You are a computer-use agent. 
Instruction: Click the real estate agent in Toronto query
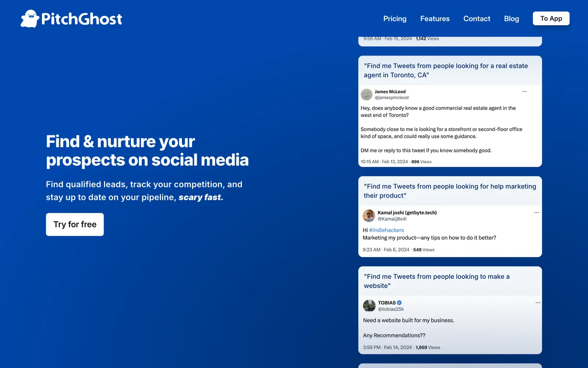pos(446,70)
